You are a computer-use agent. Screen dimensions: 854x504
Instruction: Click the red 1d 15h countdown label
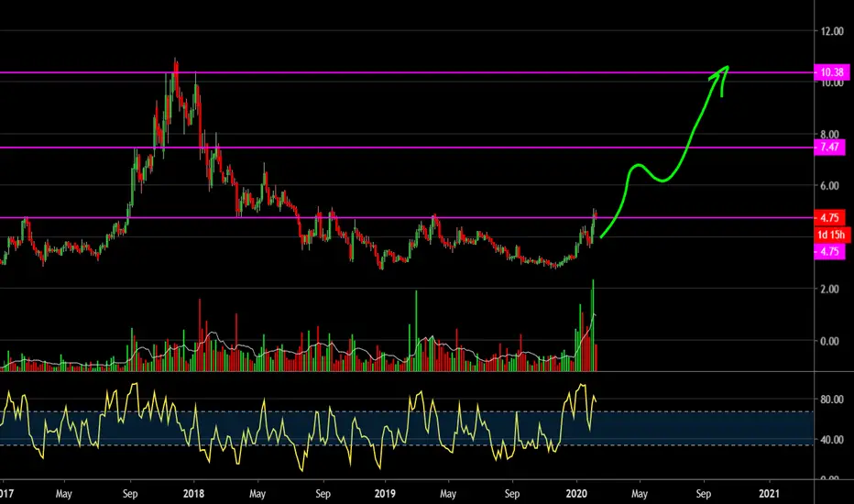(x=831, y=235)
